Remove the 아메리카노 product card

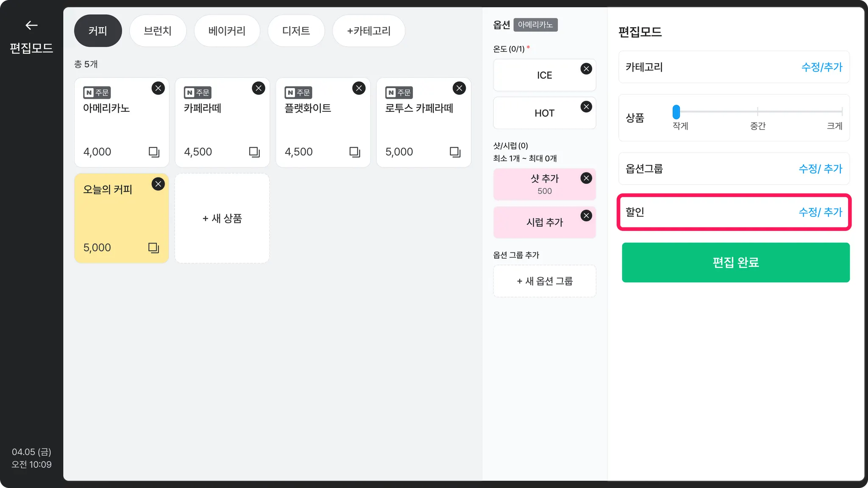click(x=158, y=88)
